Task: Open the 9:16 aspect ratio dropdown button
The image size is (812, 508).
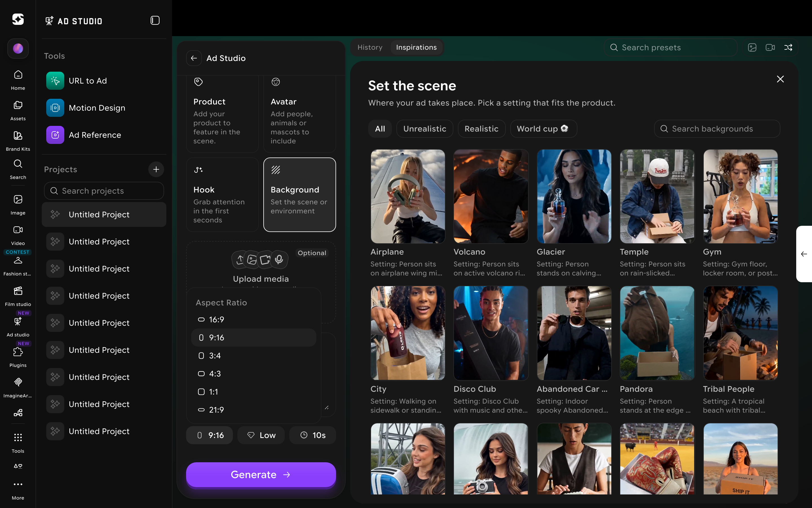Action: coord(210,435)
